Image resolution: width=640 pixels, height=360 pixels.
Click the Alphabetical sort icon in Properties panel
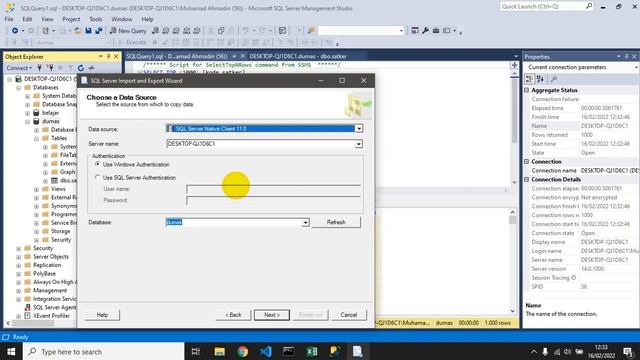[540, 79]
